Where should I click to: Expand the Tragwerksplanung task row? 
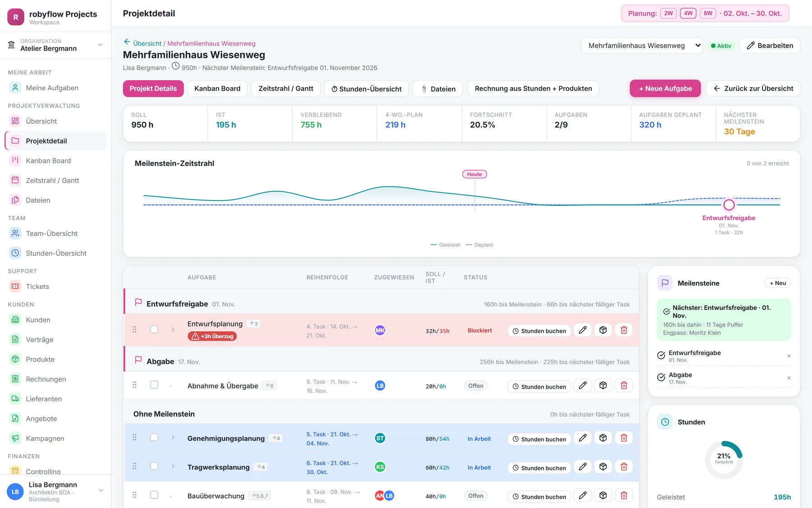173,466
